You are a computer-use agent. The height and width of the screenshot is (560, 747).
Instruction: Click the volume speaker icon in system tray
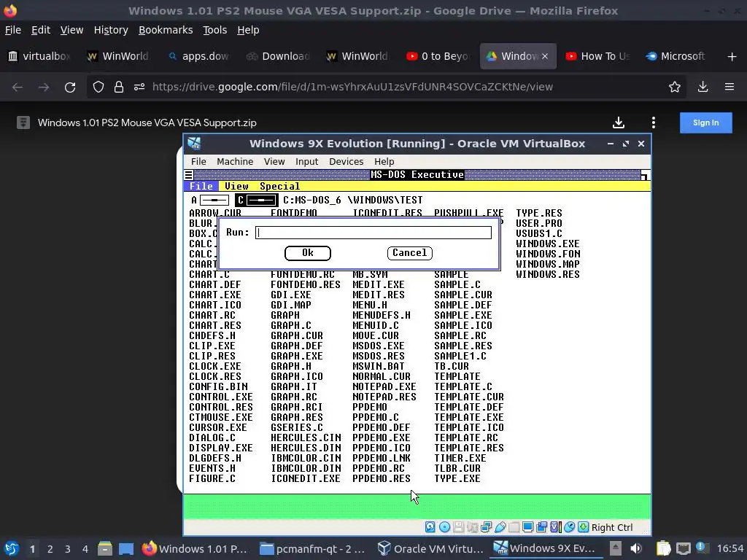tap(636, 548)
